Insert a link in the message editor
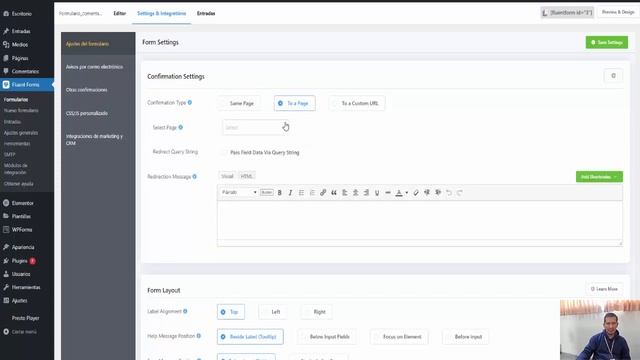640x360 pixels. pyautogui.click(x=323, y=193)
